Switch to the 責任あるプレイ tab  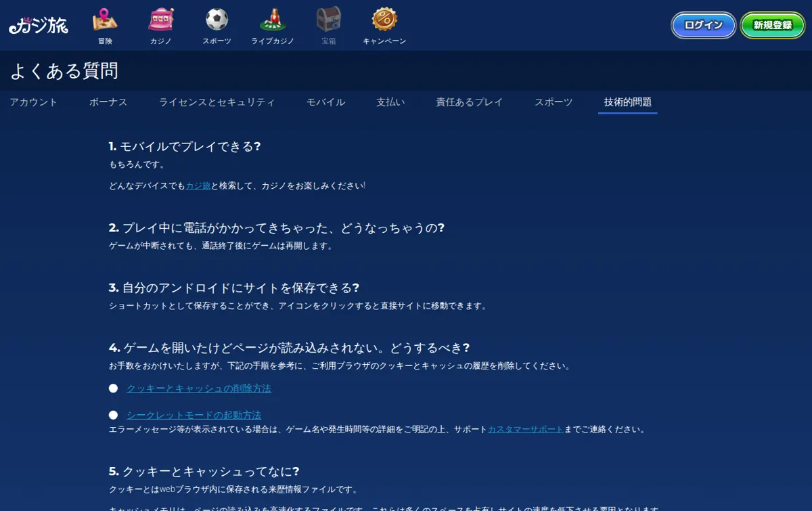pyautogui.click(x=470, y=102)
